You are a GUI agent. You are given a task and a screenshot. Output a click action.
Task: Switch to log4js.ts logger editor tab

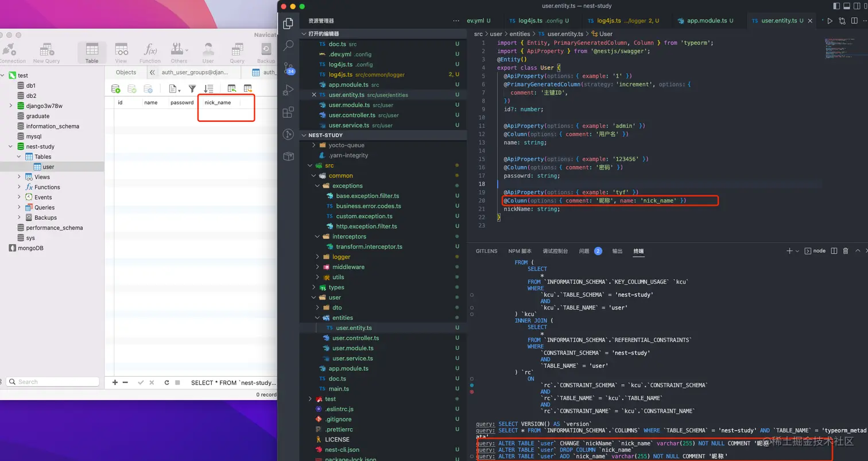pyautogui.click(x=626, y=21)
